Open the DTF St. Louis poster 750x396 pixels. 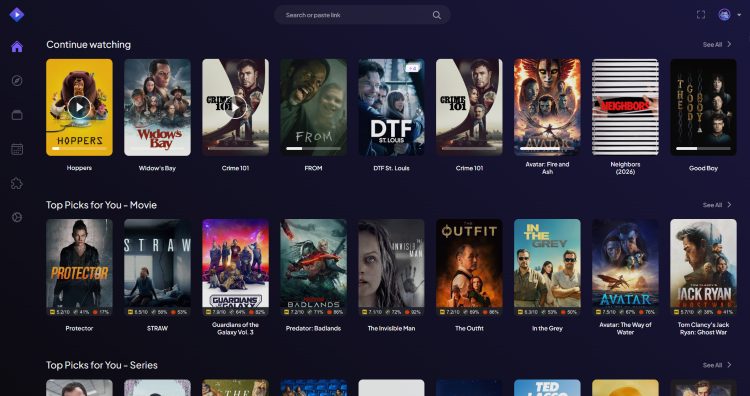[x=391, y=107]
